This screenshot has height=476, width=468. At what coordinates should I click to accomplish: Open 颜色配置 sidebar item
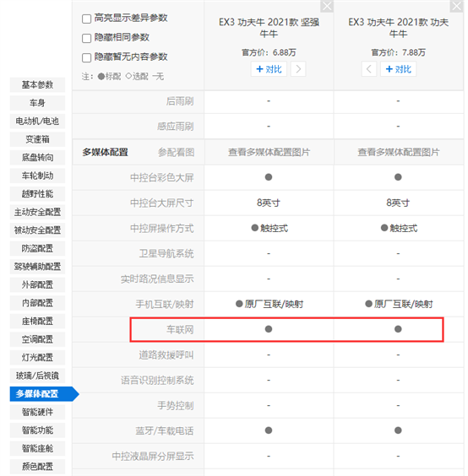(x=37, y=467)
